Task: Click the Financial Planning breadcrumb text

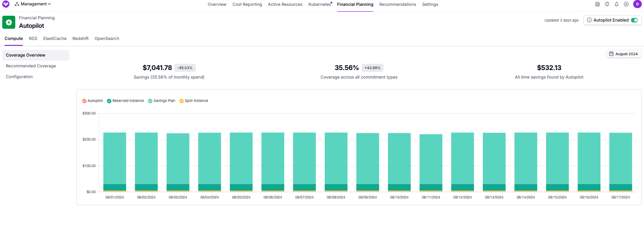Action: coord(37,18)
